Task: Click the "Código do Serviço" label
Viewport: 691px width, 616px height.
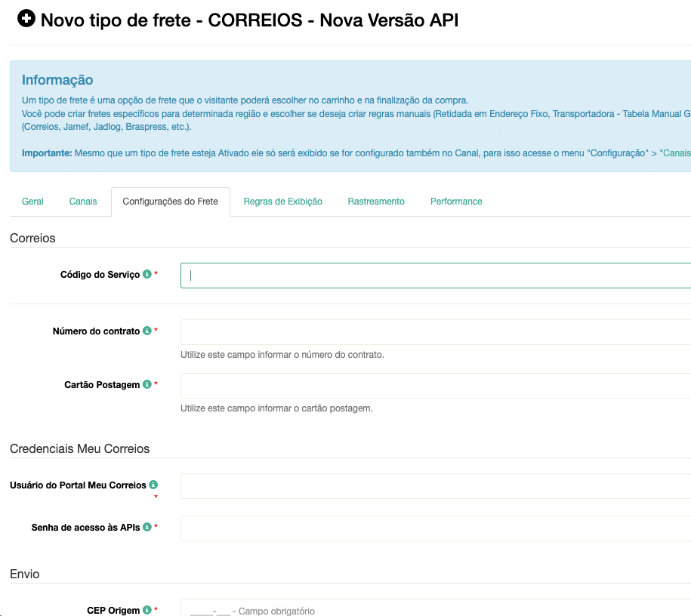Action: pyautogui.click(x=100, y=275)
